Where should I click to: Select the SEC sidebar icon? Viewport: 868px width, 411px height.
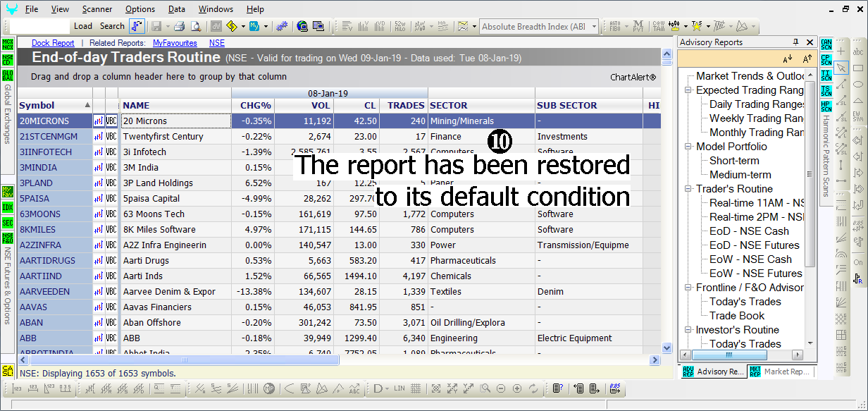coord(8,223)
